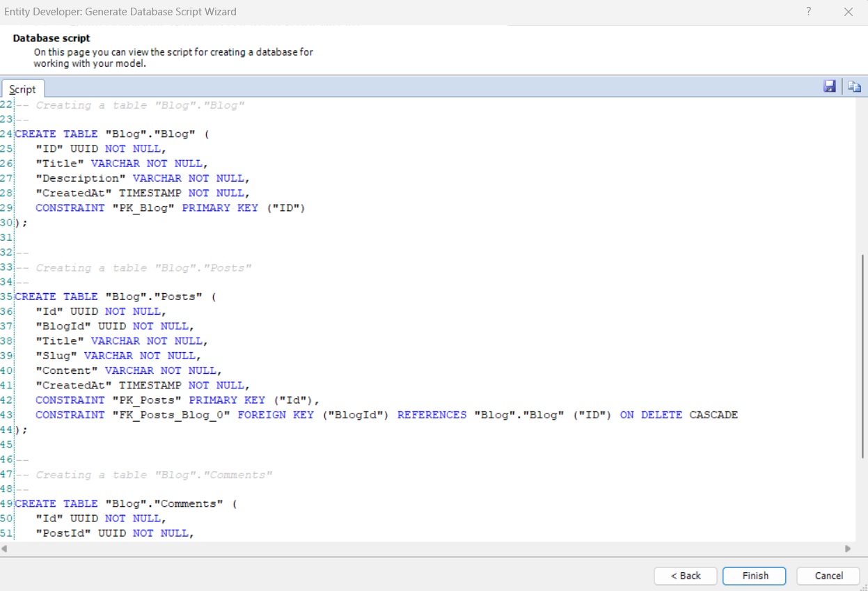Cancel the wizard
This screenshot has width=868, height=591.
(x=828, y=576)
